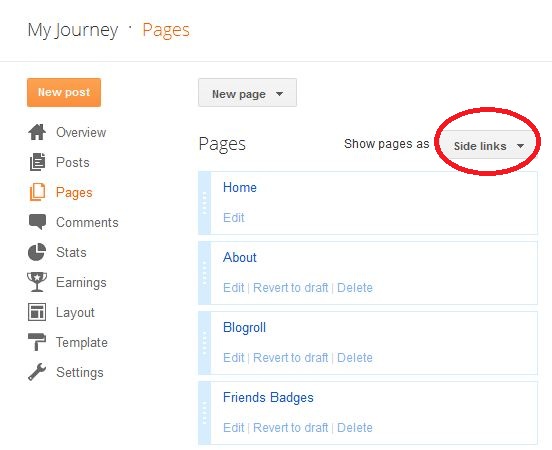Delete the About page
The height and width of the screenshot is (450, 552).
355,288
